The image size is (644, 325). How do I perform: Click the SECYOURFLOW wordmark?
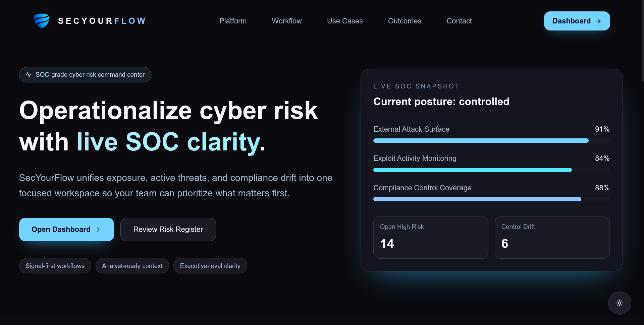(x=102, y=21)
